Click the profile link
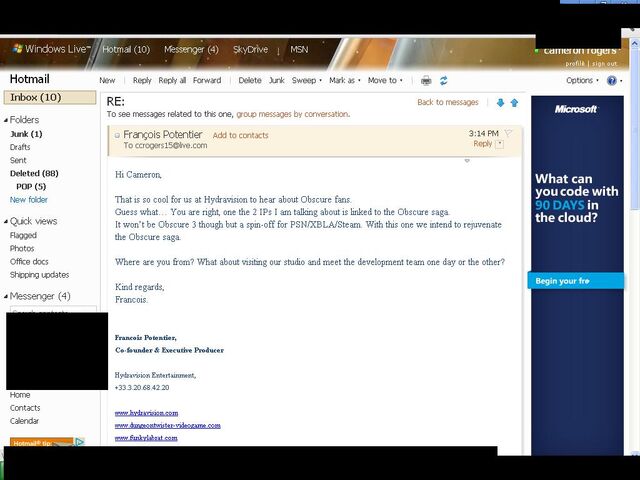This screenshot has height=480, width=640. [575, 64]
